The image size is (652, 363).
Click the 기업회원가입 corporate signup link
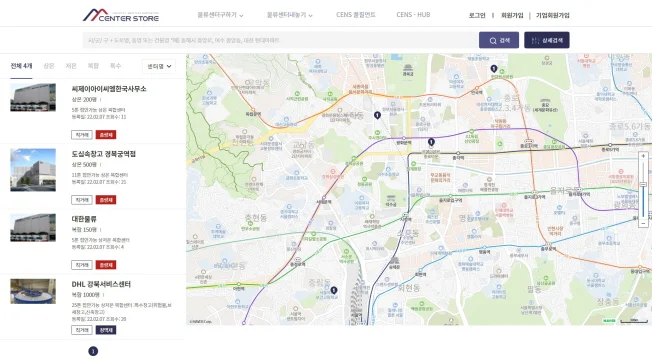click(x=553, y=15)
